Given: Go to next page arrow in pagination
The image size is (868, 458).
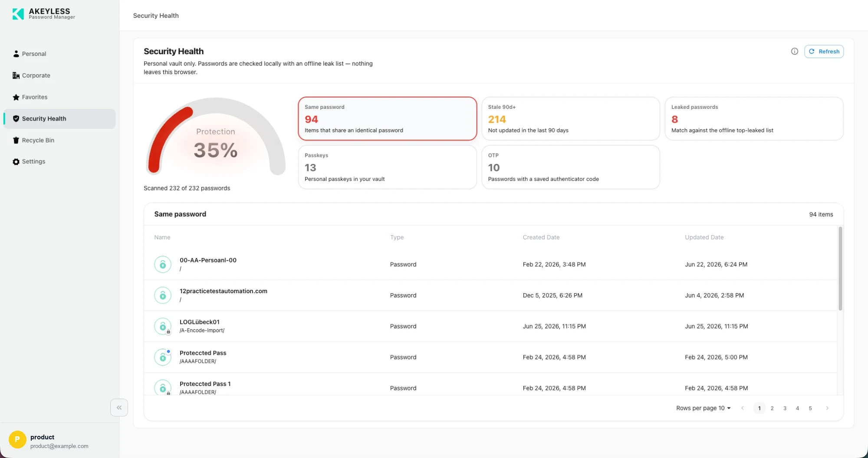Looking at the screenshot, I should point(827,408).
